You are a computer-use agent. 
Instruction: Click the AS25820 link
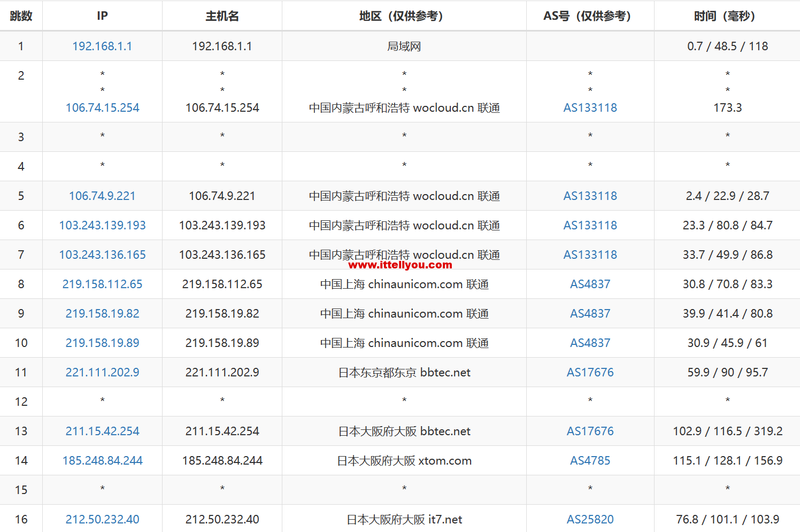(590, 520)
